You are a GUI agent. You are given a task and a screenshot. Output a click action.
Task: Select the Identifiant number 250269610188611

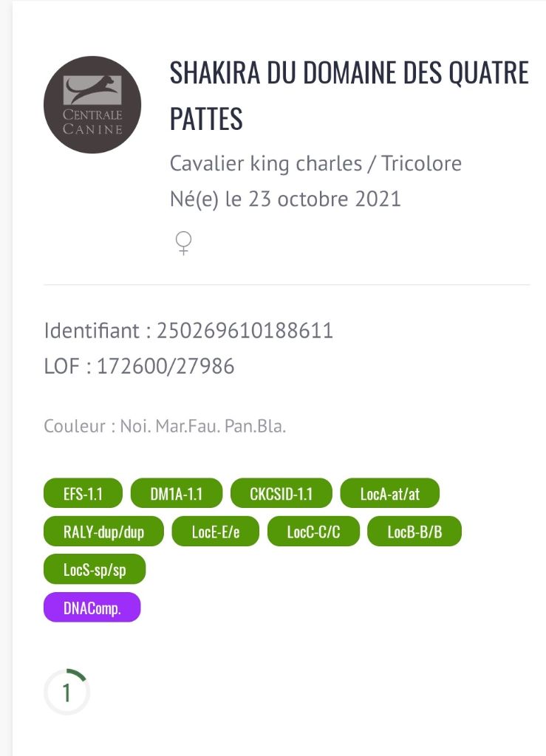(245, 330)
